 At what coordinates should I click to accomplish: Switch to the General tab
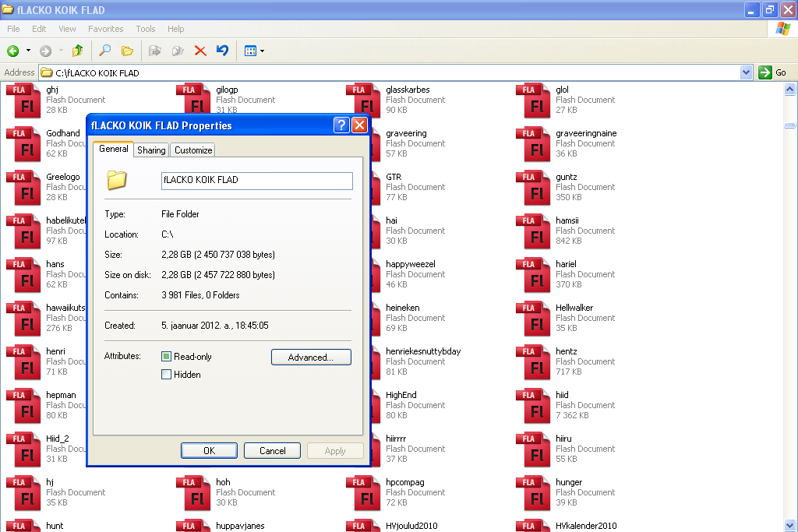[114, 149]
